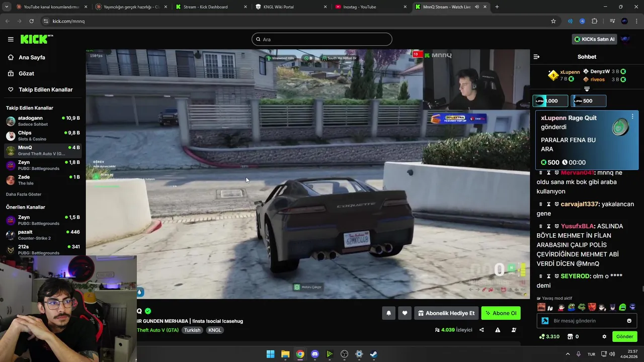This screenshot has width=644, height=362.
Task: Insert the green crying emote
Action: tap(622, 307)
